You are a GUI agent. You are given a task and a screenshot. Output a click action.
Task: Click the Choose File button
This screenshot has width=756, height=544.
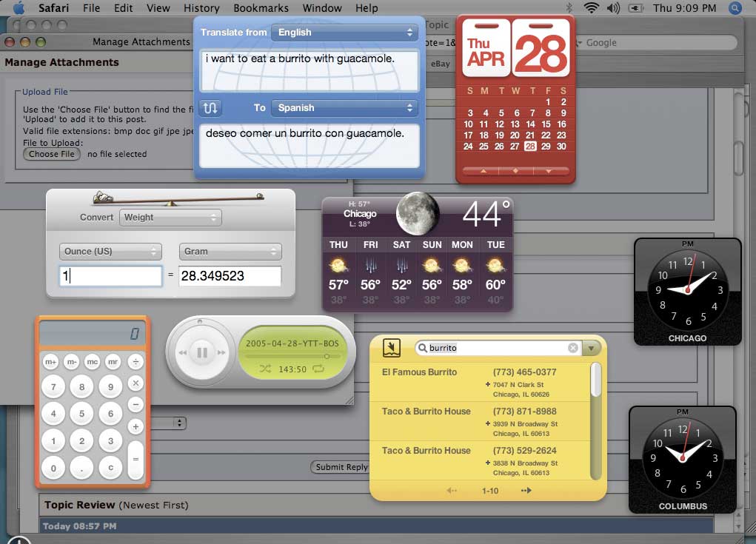[52, 154]
